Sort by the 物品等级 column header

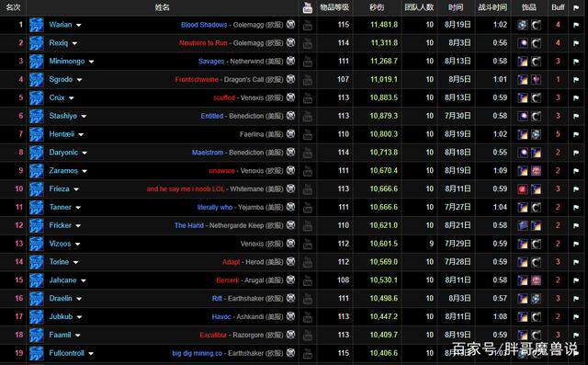pyautogui.click(x=334, y=7)
